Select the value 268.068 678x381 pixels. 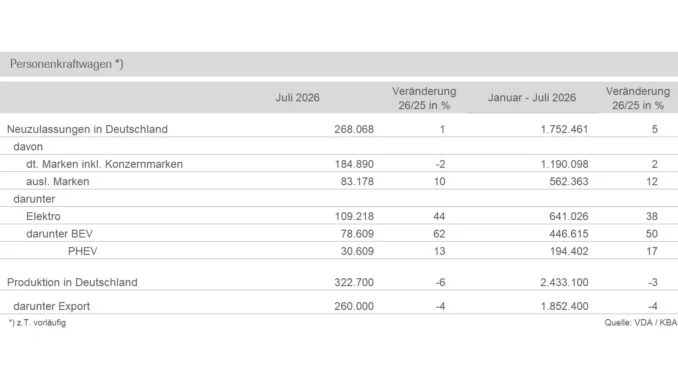tap(354, 129)
